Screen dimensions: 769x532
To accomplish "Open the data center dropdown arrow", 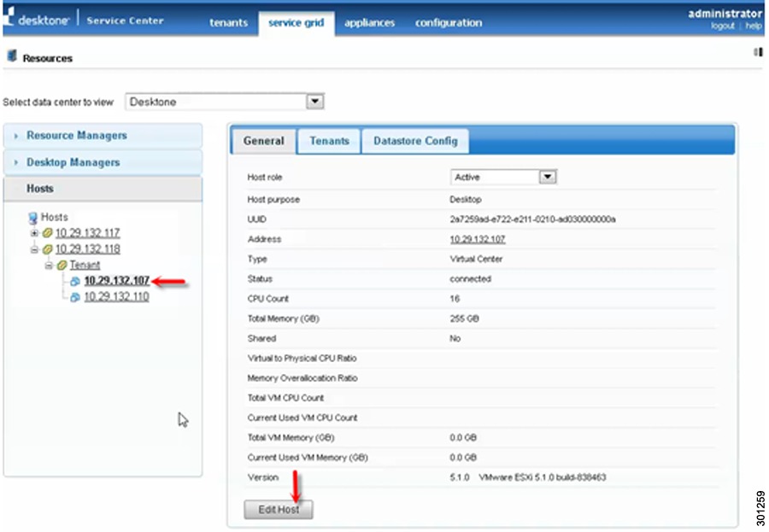I will point(314,102).
